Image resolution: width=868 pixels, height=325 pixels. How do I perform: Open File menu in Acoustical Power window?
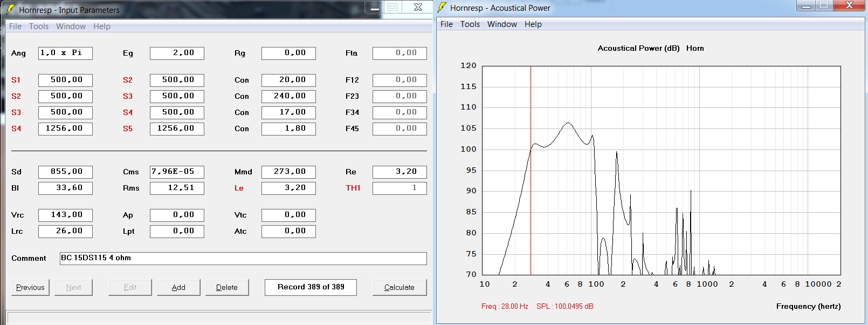click(x=446, y=24)
